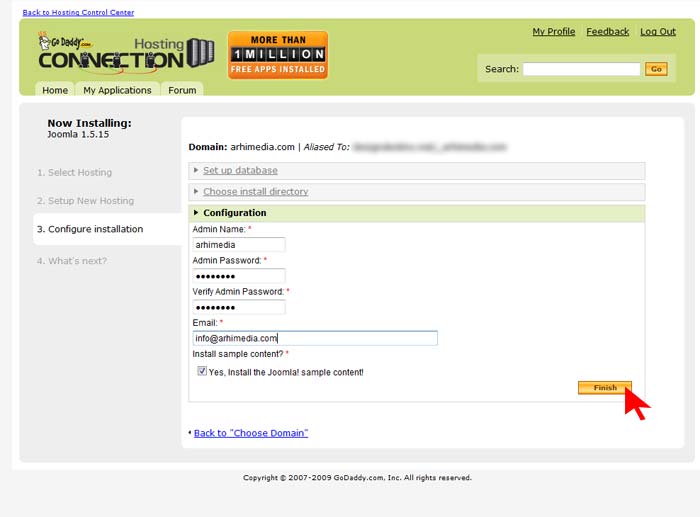Select step 3. Configure installation
700x517 pixels.
(90, 229)
